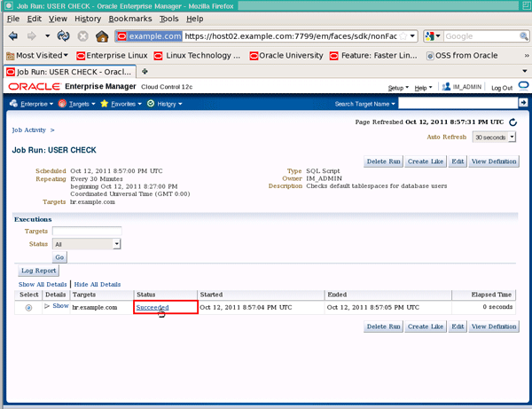Click the Go button
Image resolution: width=532 pixels, height=409 pixels.
[59, 257]
